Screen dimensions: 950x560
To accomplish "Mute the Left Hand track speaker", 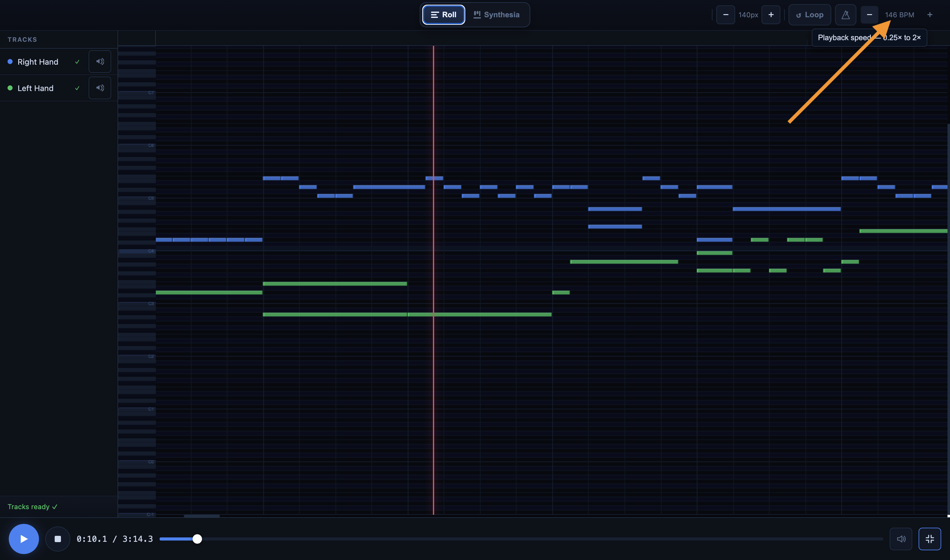I will (100, 88).
